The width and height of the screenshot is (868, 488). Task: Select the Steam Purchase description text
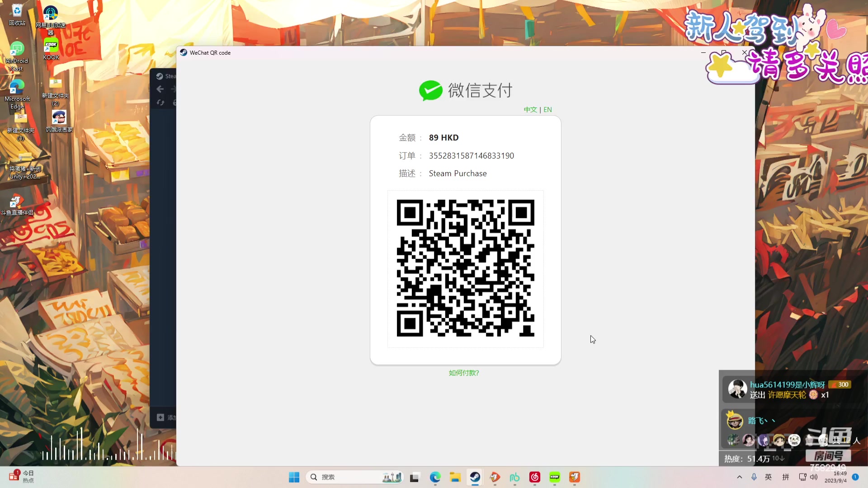pos(458,174)
